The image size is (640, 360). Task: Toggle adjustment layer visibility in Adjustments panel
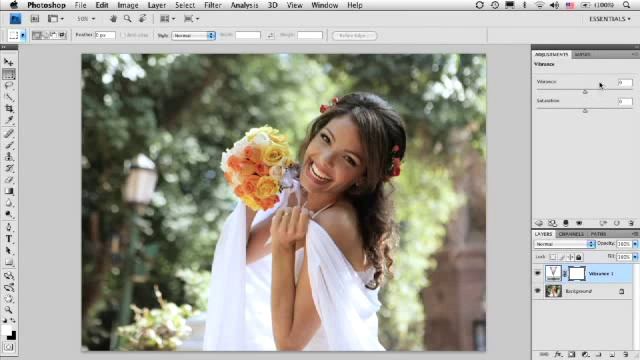point(579,223)
